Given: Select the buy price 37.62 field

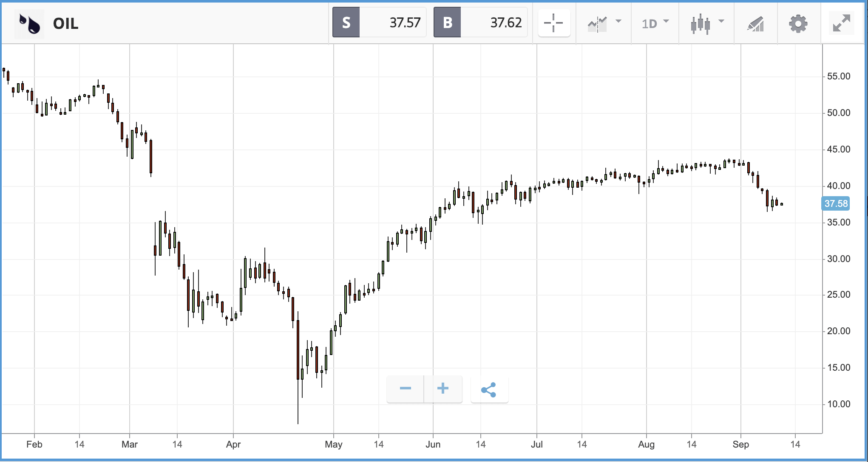Looking at the screenshot, I should pyautogui.click(x=494, y=23).
